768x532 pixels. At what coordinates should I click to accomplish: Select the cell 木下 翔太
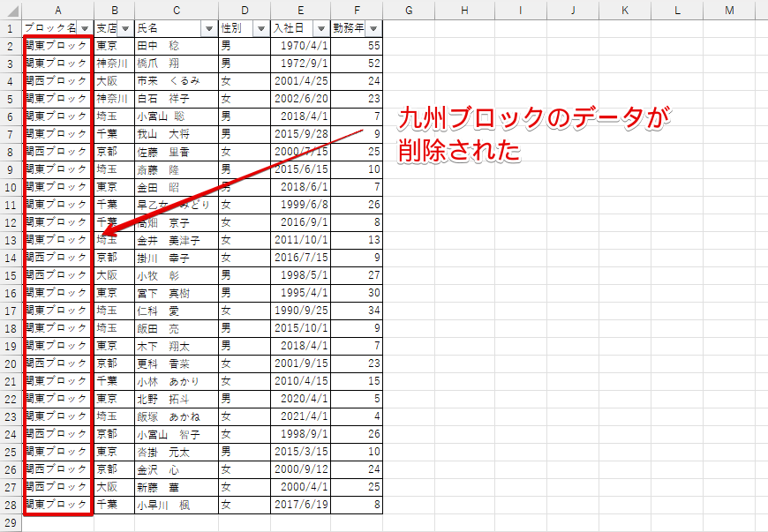pos(177,346)
